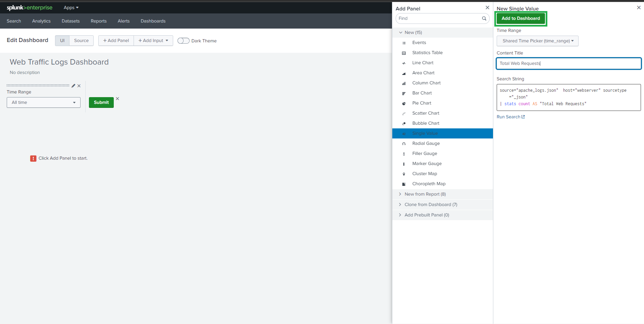Select Statistics Table panel type

pos(443,53)
